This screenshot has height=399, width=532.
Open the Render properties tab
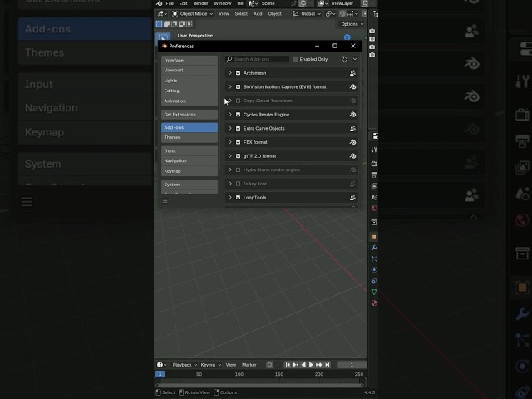pos(374,164)
